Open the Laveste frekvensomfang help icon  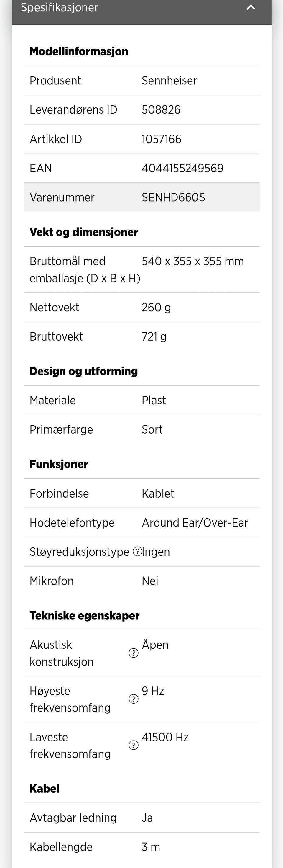(134, 745)
